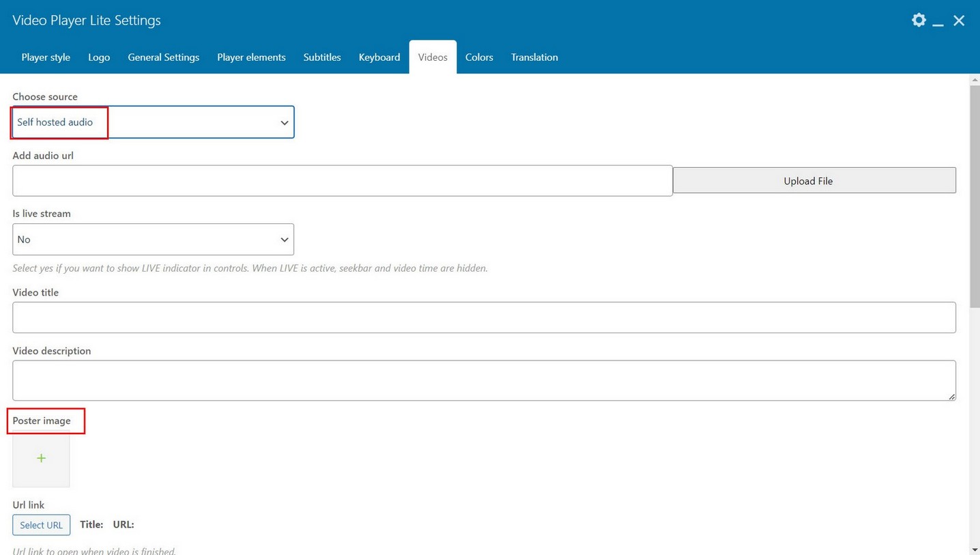980x555 pixels.
Task: Go to General Settings tab
Action: (x=163, y=57)
